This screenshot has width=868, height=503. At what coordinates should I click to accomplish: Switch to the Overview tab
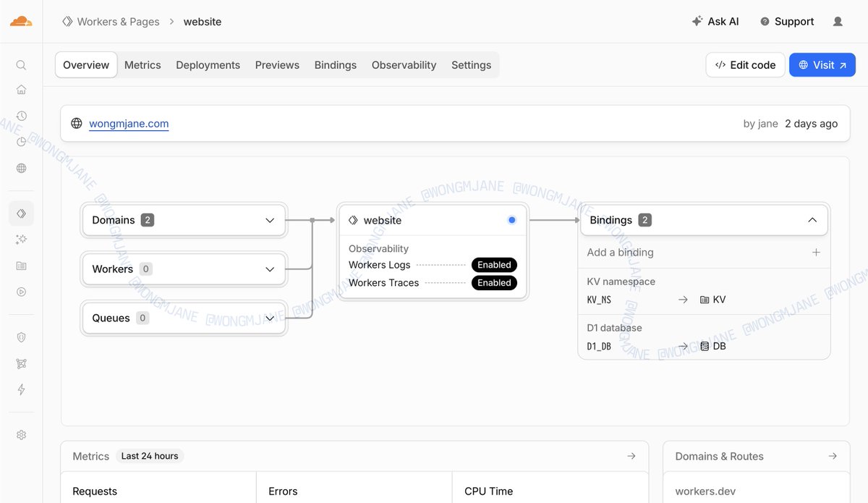tap(86, 65)
